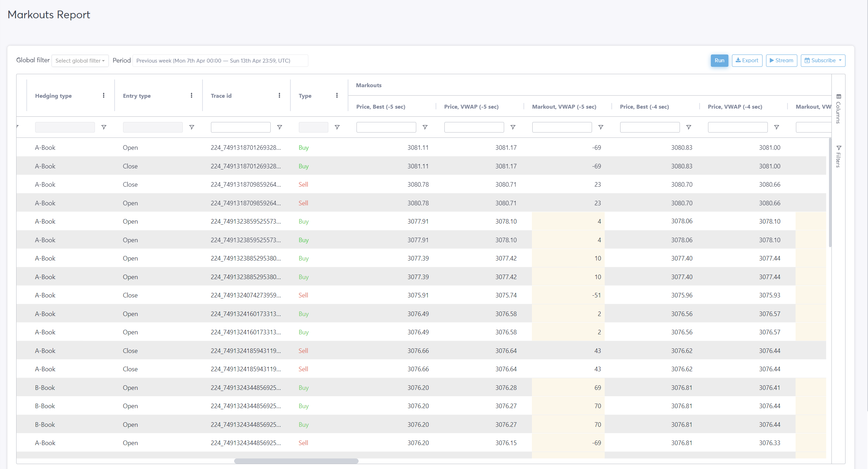Open Entry type column menu icon

coord(192,96)
